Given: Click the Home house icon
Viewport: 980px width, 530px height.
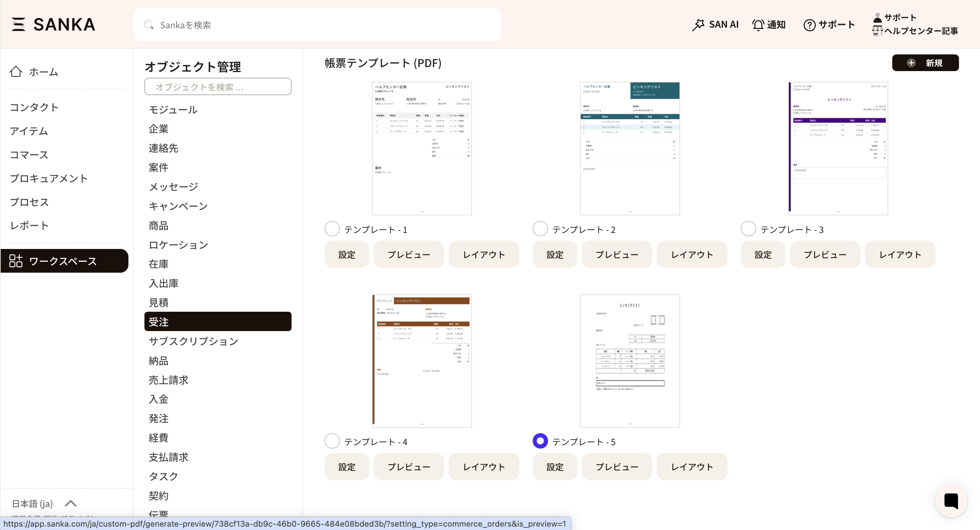Looking at the screenshot, I should pos(16,71).
